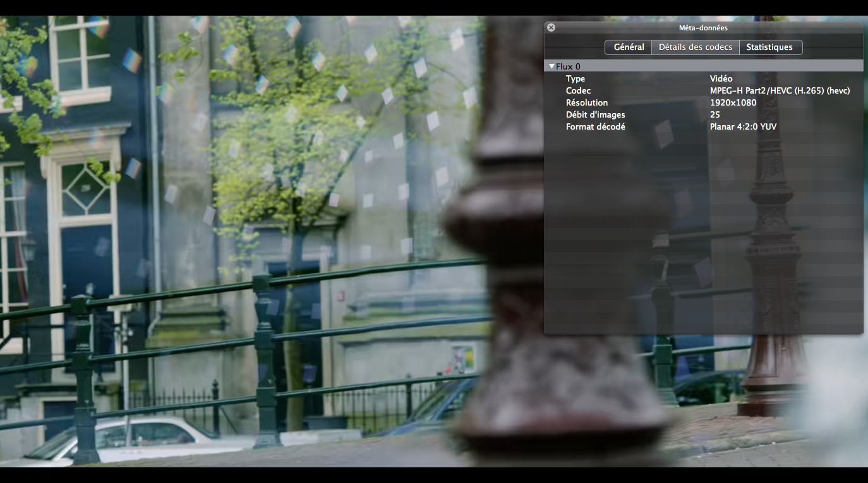Click the Type metadata label
This screenshot has width=868, height=483.
(576, 78)
